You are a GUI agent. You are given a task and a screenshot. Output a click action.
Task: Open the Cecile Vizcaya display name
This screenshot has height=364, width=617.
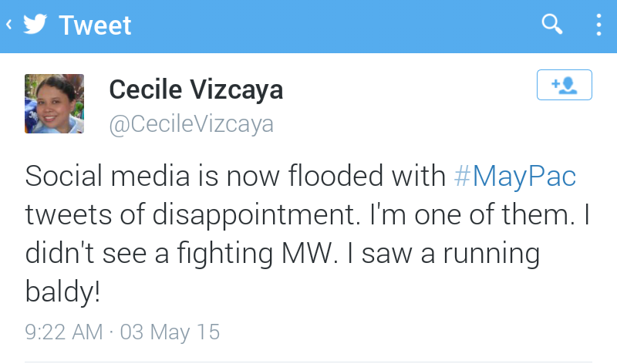coord(196,90)
